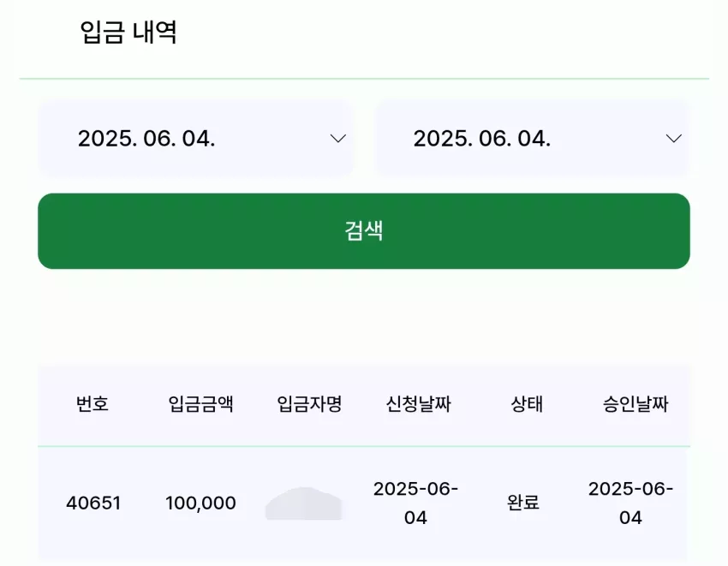This screenshot has height=566, width=728.
Task: Click the 100,000 deposit amount cell
Action: coord(200,503)
